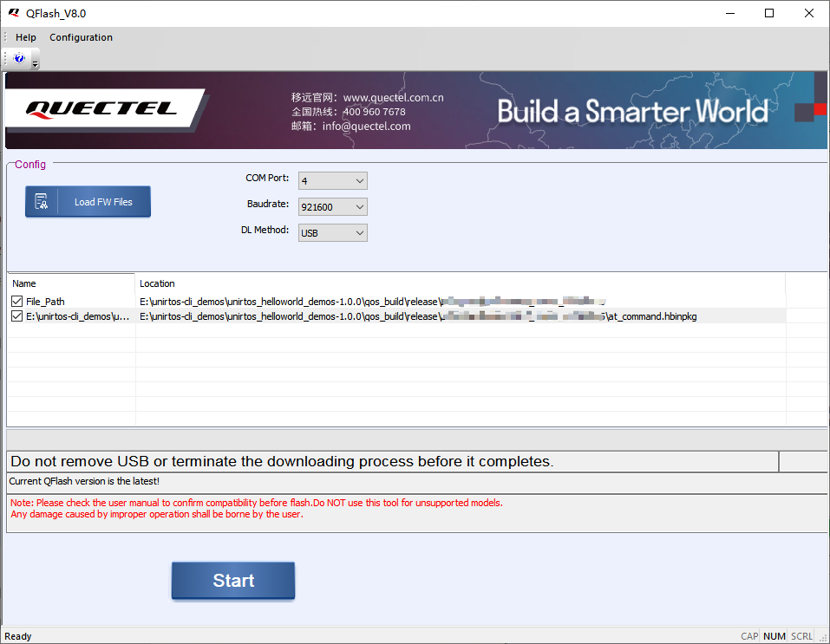The image size is (830, 644).
Task: Click the Name column header
Action: click(71, 283)
